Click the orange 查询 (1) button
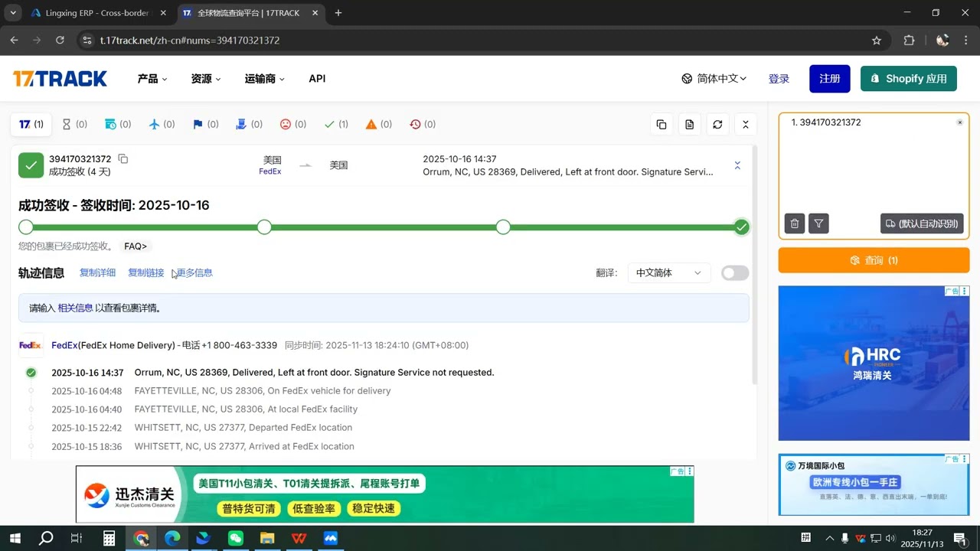The image size is (980, 551). click(874, 260)
